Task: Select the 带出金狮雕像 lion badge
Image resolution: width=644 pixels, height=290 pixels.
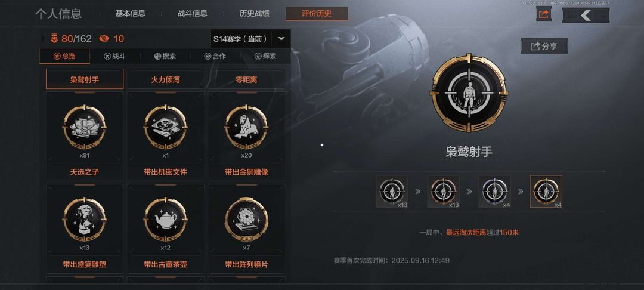Action: [x=246, y=127]
